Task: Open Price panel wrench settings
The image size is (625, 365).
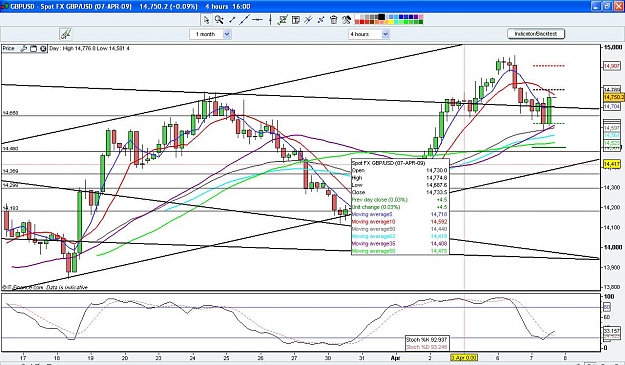Action: coord(24,49)
